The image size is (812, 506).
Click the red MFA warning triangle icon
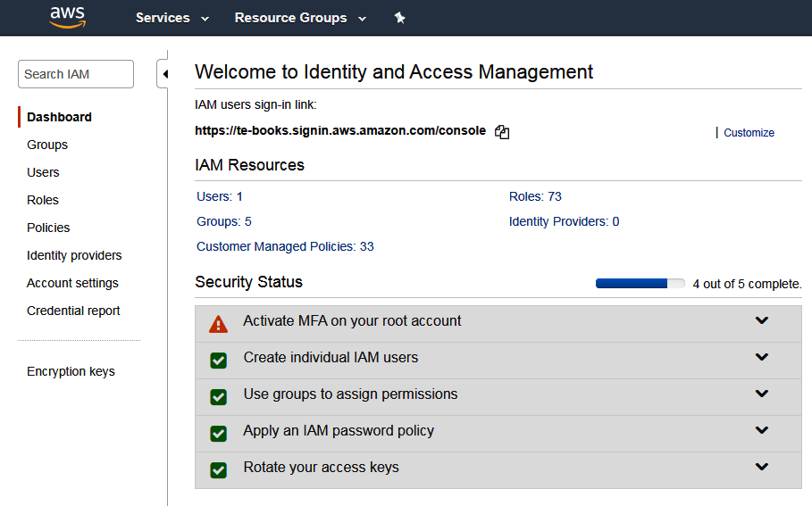(x=219, y=324)
